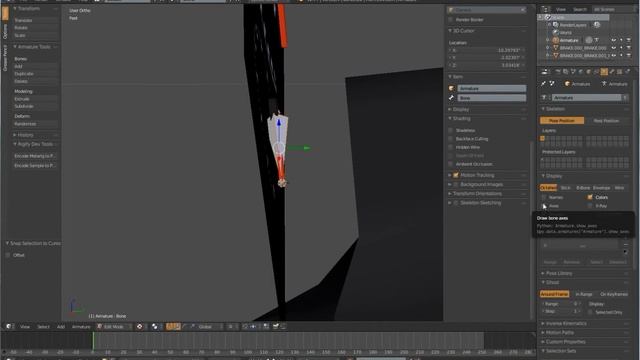Select the RenderLayers item in outliner
Screen dimensions: 640x360
[573, 25]
